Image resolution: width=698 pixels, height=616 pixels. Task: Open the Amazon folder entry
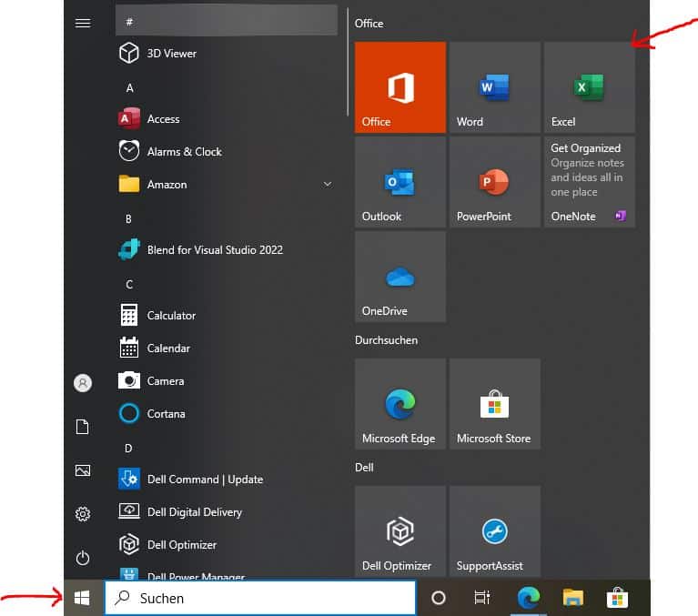226,185
